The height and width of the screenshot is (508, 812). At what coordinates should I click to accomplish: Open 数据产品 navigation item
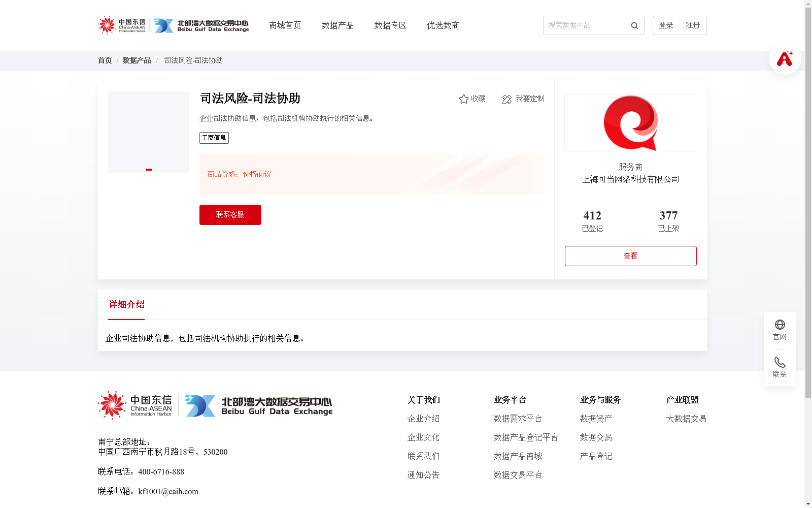click(337, 25)
